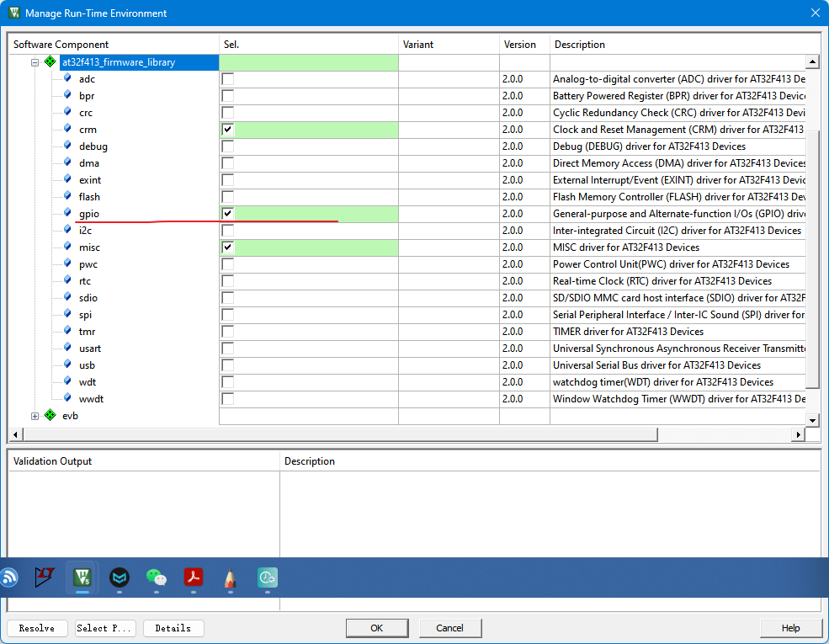This screenshot has height=644, width=829.
Task: Click the horizontal scrollbar right arrow
Action: (799, 434)
